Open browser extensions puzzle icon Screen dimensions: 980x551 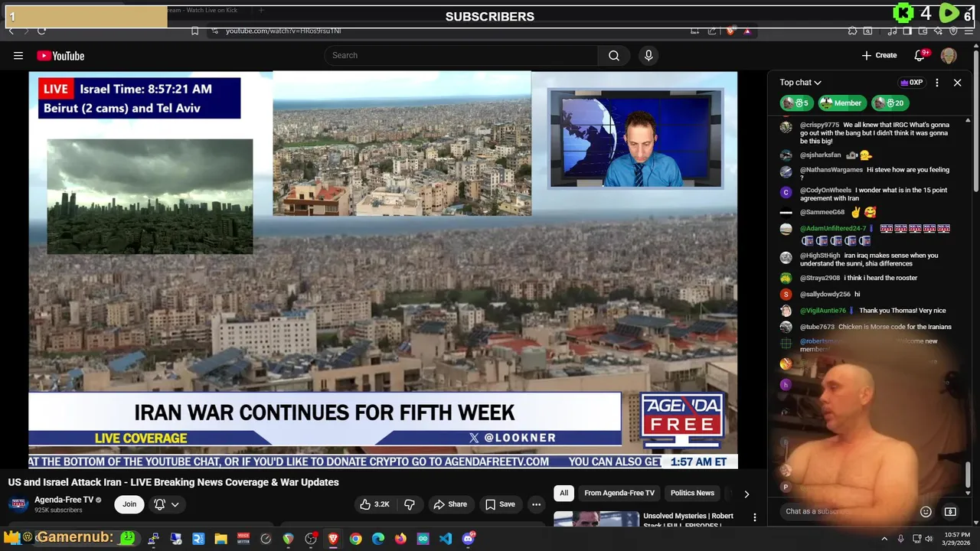tap(852, 31)
